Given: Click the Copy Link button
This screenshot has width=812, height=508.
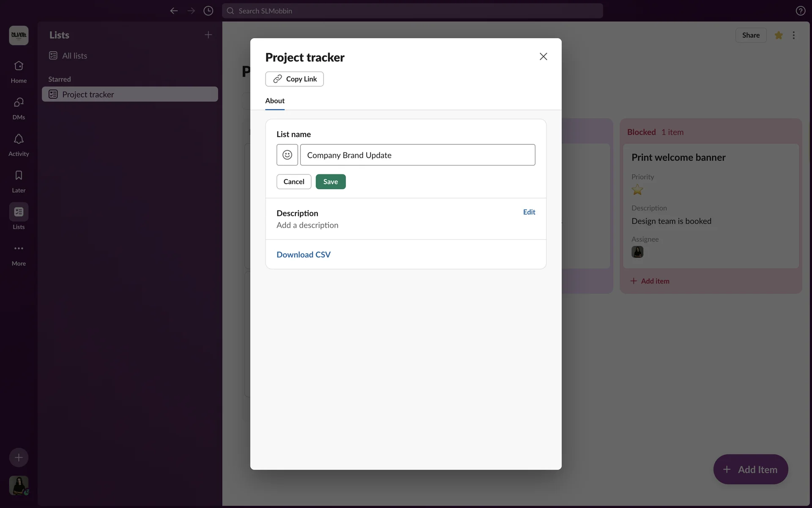Looking at the screenshot, I should tap(294, 79).
